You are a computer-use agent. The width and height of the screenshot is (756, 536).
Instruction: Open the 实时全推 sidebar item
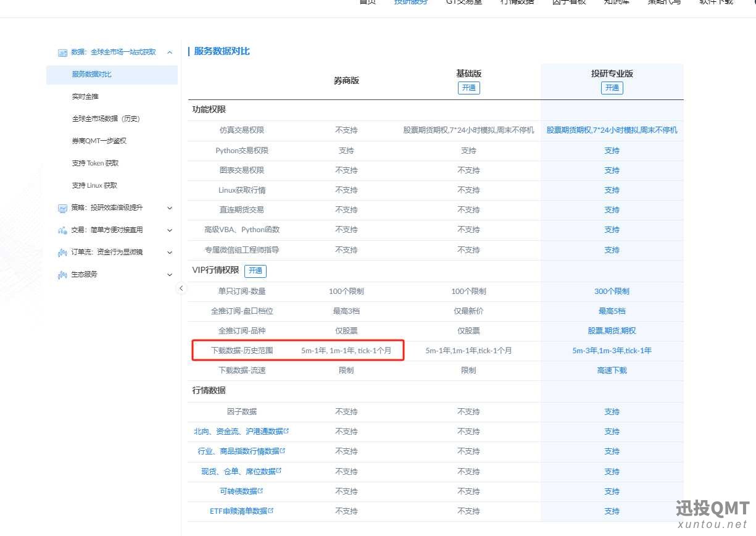coord(85,96)
